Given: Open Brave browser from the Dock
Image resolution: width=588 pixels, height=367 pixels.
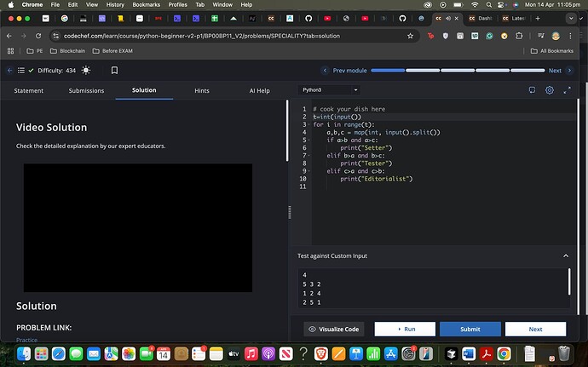Looking at the screenshot, I should coord(321,353).
